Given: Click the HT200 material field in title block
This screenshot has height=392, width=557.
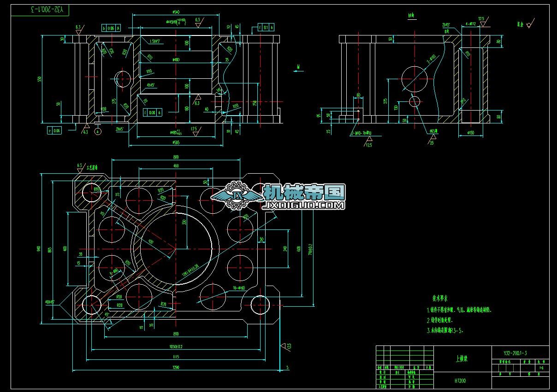Looking at the screenshot, I should coord(459,380).
